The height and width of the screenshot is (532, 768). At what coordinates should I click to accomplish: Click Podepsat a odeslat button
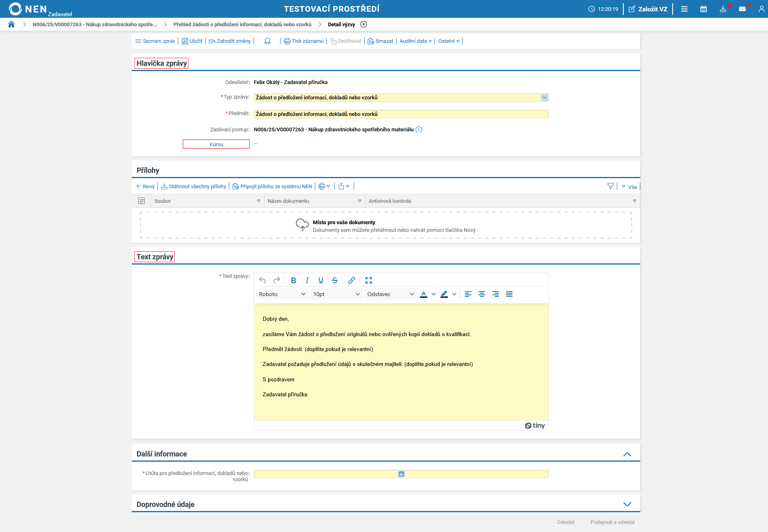coord(613,522)
